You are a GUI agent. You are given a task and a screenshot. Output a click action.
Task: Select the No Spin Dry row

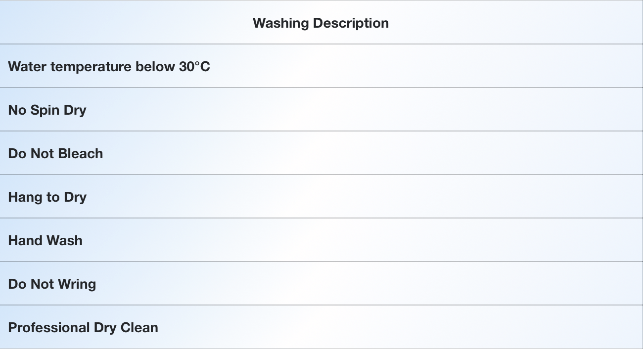click(x=322, y=110)
